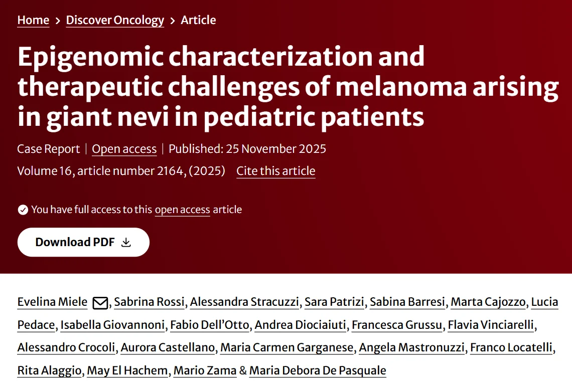Image resolution: width=572 pixels, height=392 pixels.
Task: Click the breadcrumb separator arrow near Discover Oncology
Action: [172, 20]
